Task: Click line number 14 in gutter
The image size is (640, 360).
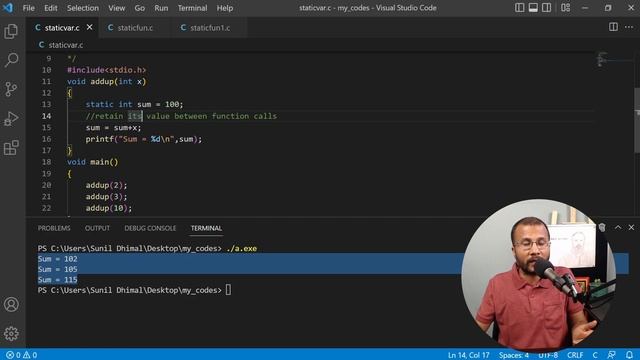Action: point(47,116)
